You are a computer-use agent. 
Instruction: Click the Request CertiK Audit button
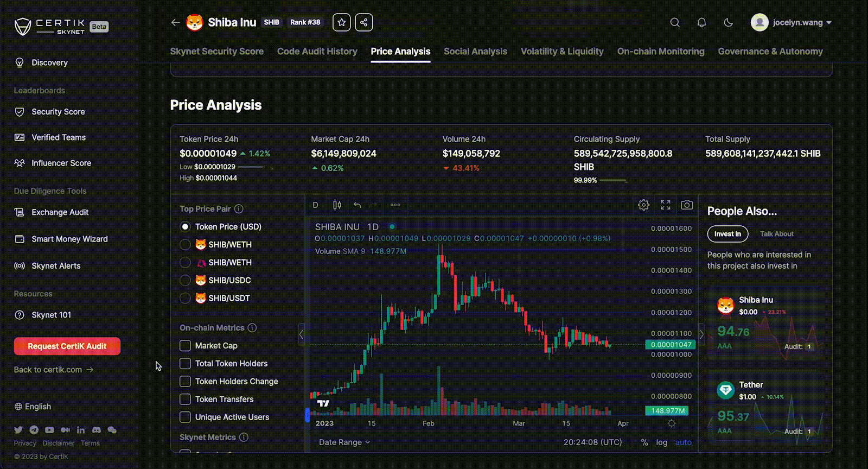[x=67, y=346]
